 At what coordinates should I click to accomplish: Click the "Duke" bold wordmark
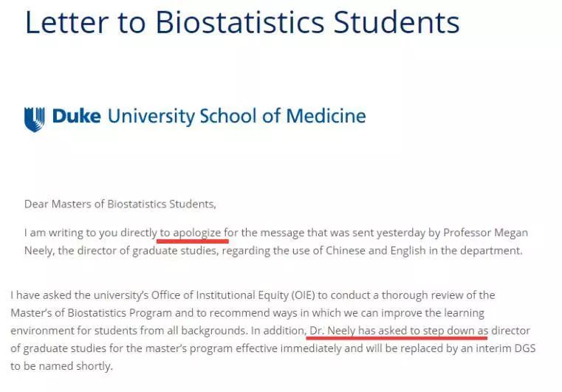point(76,116)
